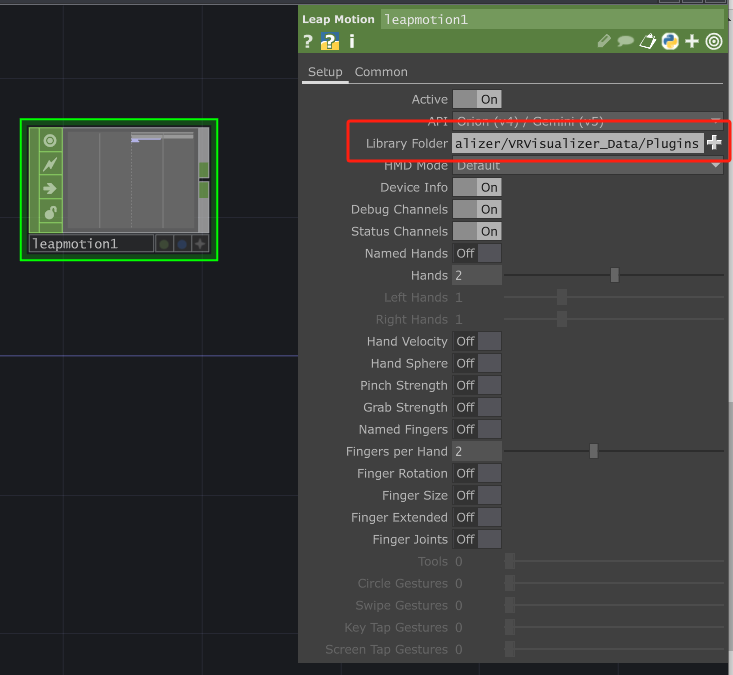The image size is (733, 675).
Task: Click the copy parameters clipboard icon
Action: (x=648, y=41)
